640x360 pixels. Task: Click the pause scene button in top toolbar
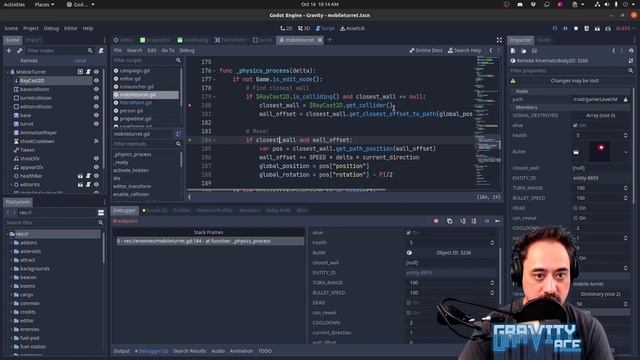pyautogui.click(x=565, y=29)
